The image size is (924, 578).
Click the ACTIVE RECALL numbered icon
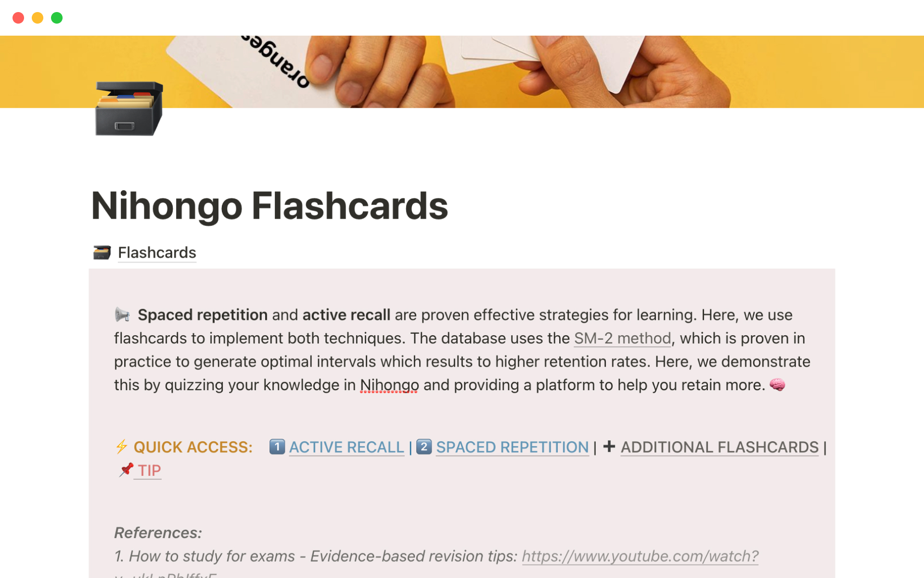click(x=278, y=446)
